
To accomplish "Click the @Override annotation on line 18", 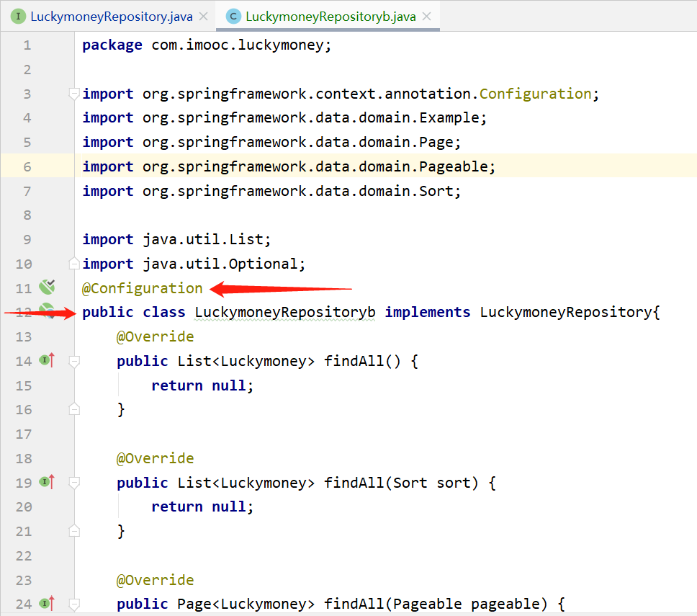I will (155, 458).
